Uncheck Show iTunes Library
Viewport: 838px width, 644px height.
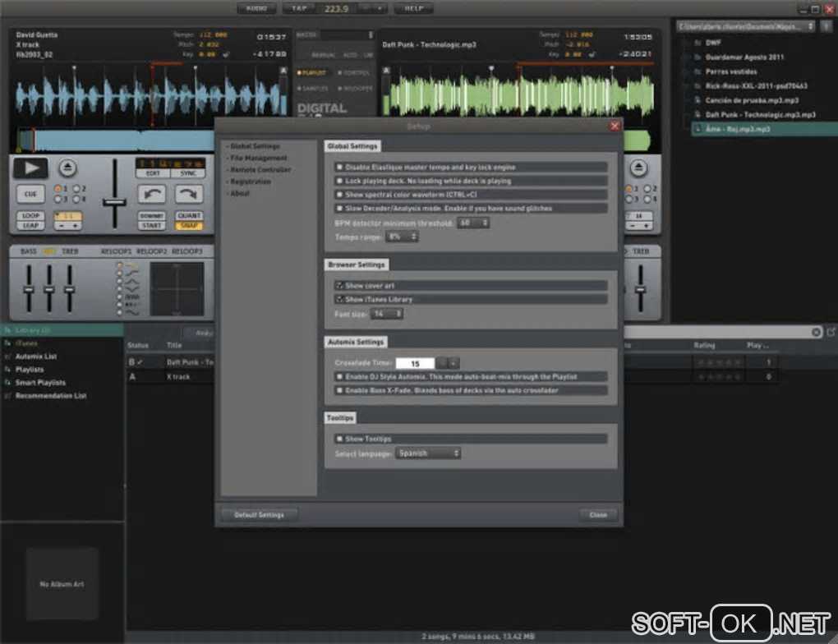click(338, 299)
